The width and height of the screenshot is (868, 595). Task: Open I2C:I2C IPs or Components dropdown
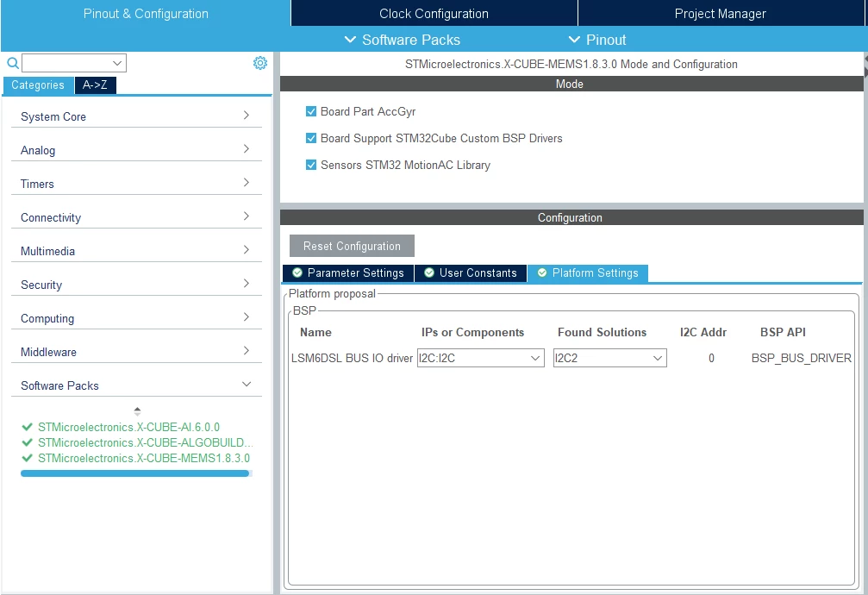(480, 358)
